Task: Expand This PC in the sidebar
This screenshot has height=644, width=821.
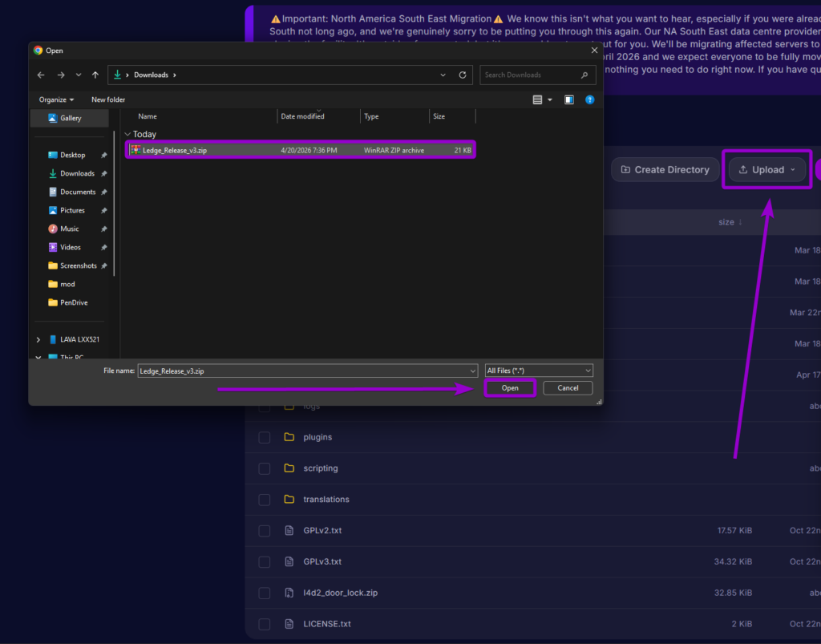Action: (38, 356)
